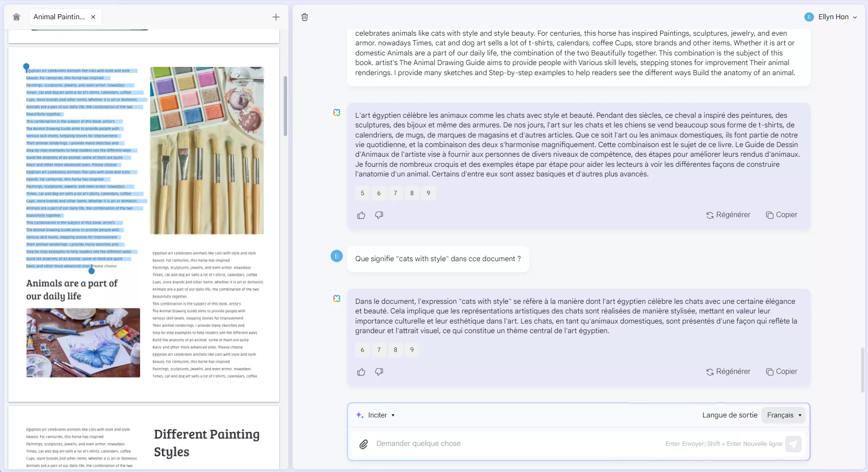Open a new document tab with the plus icon
Screen dimensions: 868x472
(x=276, y=16)
